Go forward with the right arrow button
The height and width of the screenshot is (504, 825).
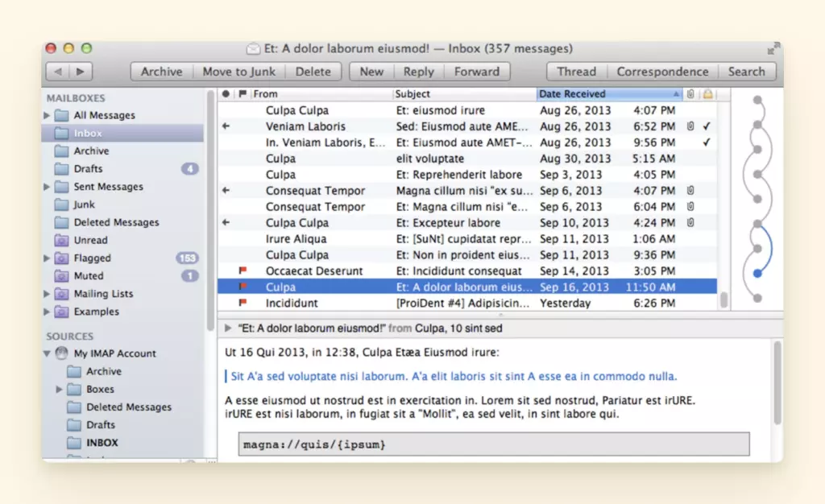[81, 72]
